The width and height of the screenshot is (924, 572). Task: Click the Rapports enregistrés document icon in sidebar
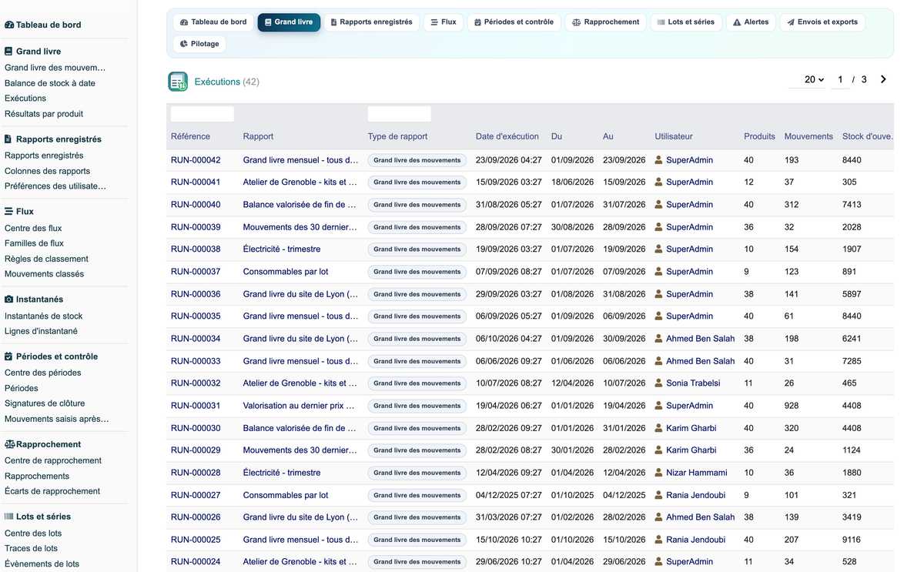tap(8, 139)
